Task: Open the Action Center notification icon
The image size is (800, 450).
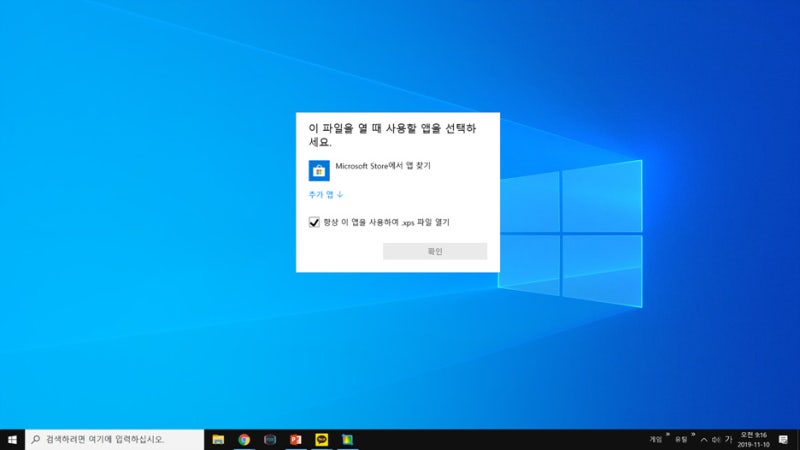Action: [784, 439]
